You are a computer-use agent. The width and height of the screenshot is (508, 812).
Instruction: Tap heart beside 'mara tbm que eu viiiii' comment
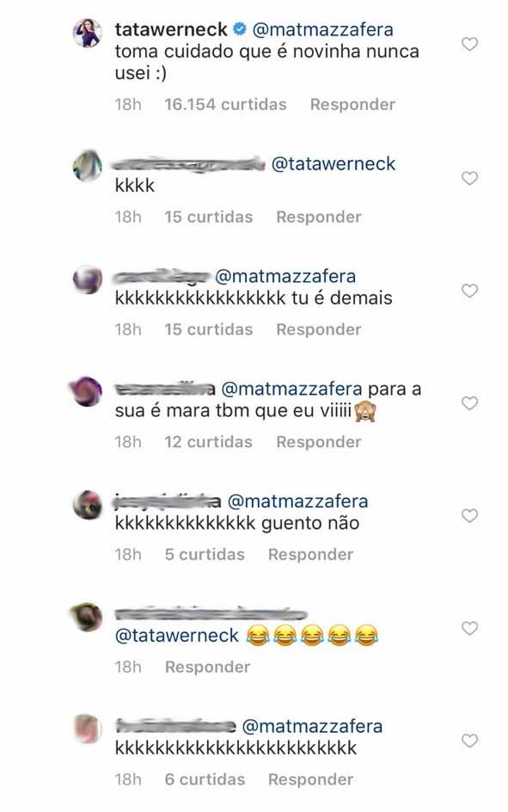[469, 403]
